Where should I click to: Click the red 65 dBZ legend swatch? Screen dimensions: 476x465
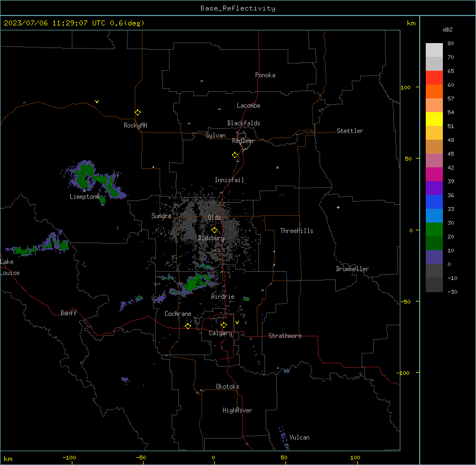(434, 77)
